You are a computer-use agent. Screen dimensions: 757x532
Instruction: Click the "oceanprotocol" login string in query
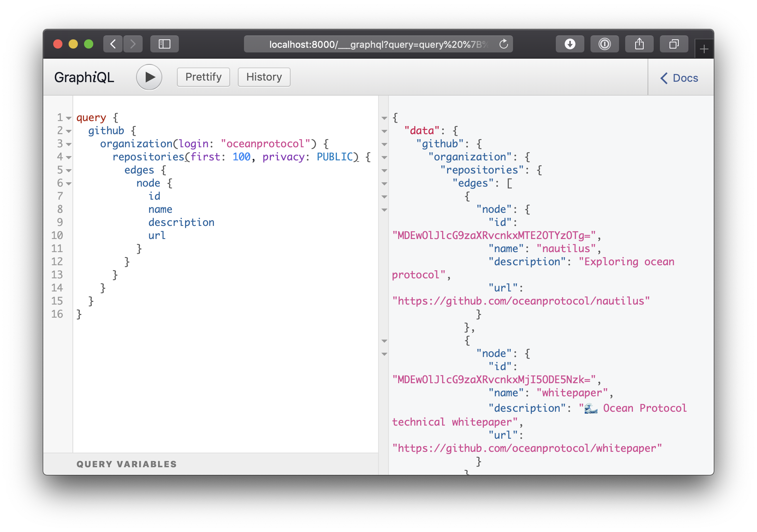(x=266, y=144)
